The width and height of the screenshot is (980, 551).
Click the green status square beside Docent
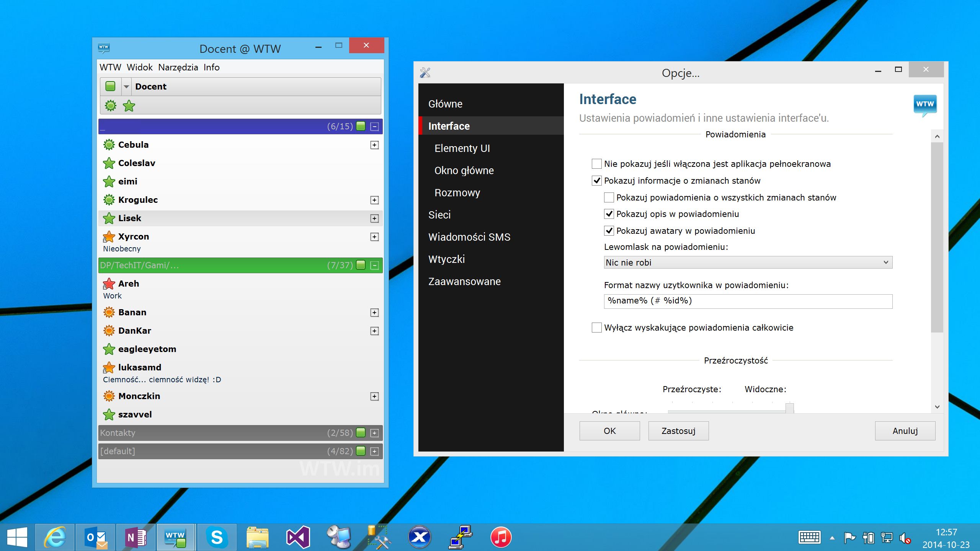[110, 86]
